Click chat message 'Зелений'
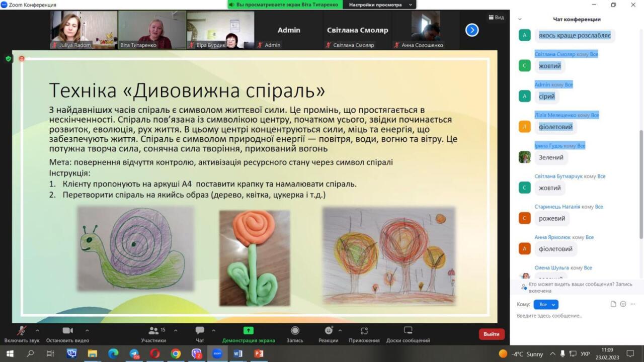The height and width of the screenshot is (362, 644). 551,157
